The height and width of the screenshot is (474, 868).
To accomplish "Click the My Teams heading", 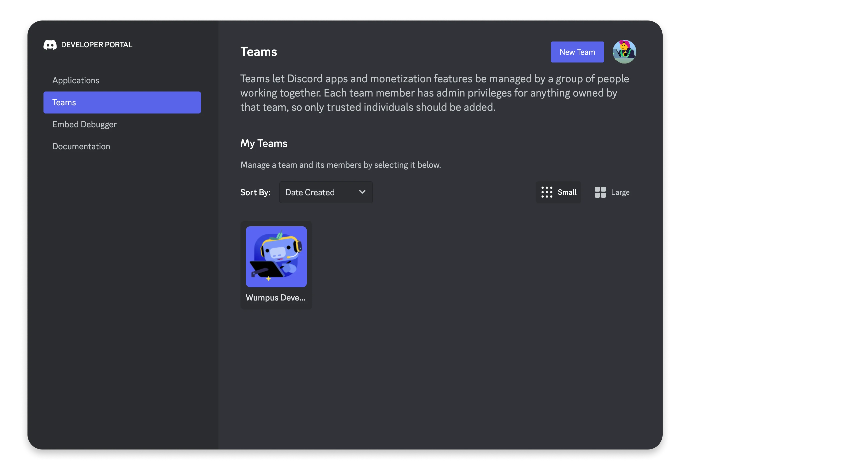I will pos(264,143).
